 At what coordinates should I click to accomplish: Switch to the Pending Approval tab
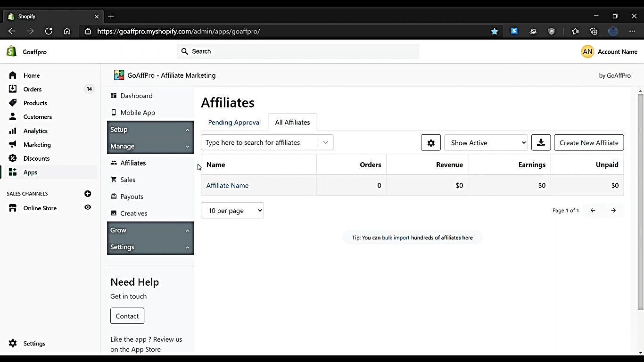pyautogui.click(x=234, y=123)
